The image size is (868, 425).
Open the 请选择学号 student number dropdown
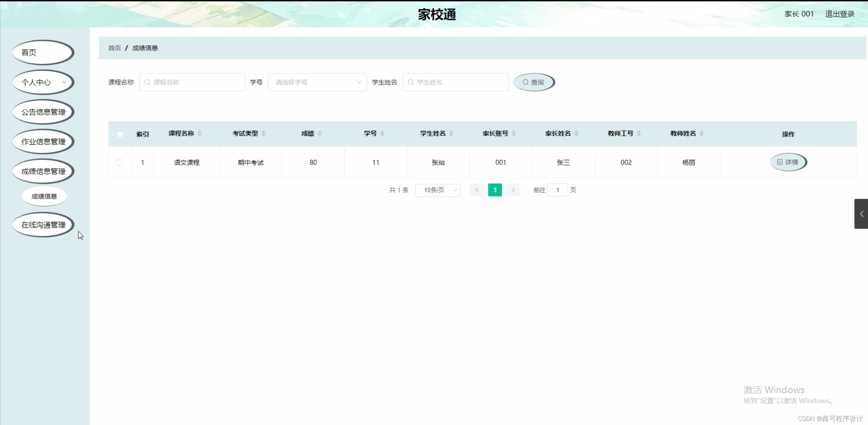click(317, 82)
